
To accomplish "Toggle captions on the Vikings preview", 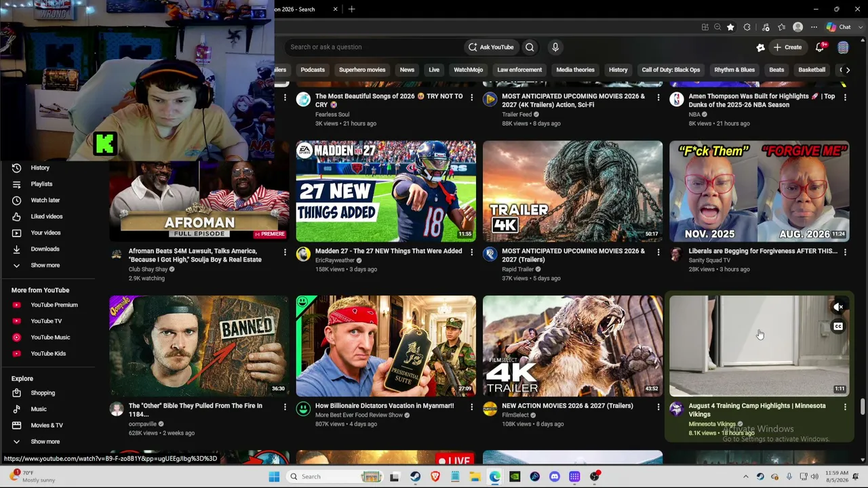I will click(839, 327).
